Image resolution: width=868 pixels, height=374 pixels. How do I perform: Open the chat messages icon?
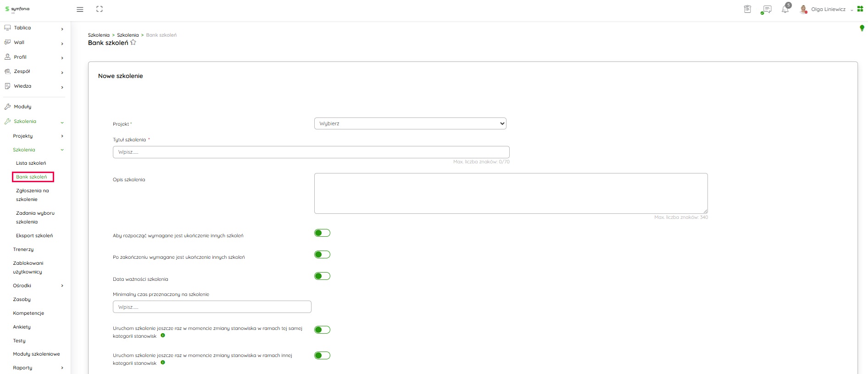[766, 10]
